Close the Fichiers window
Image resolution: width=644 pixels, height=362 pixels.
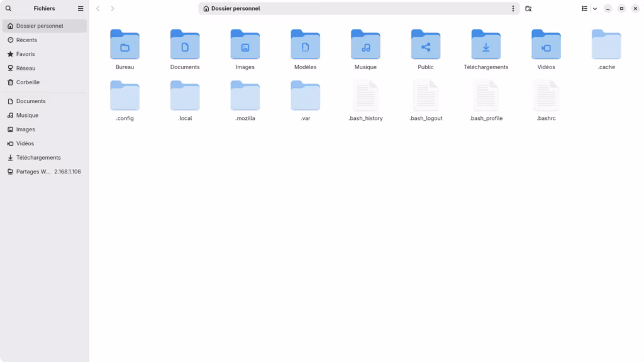pos(635,9)
